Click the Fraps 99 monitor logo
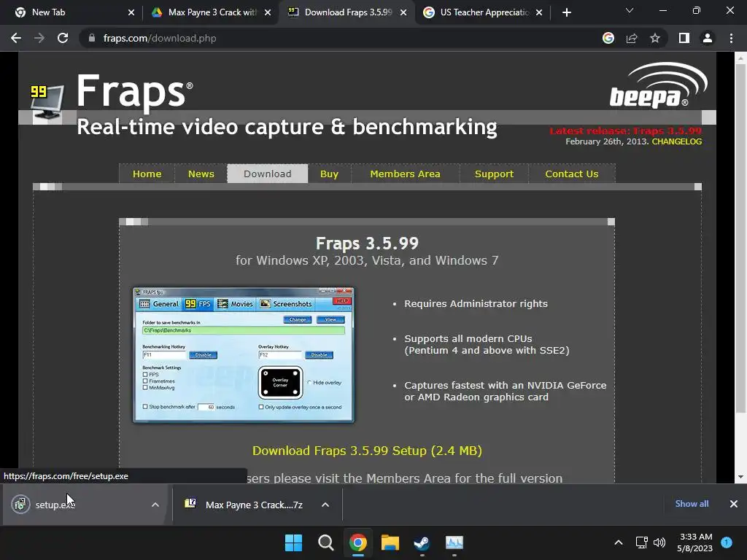The image size is (747, 560). 47,104
